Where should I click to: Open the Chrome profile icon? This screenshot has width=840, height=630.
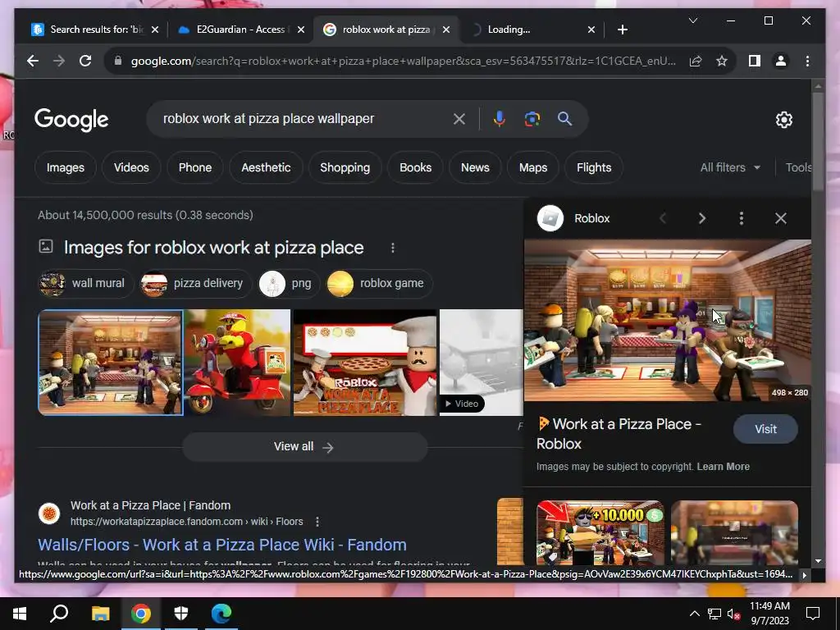tap(781, 61)
